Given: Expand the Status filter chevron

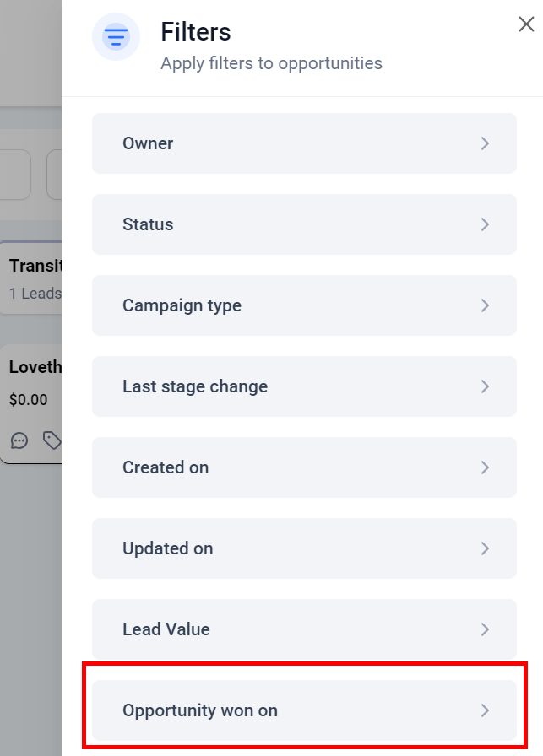Looking at the screenshot, I should coord(485,224).
